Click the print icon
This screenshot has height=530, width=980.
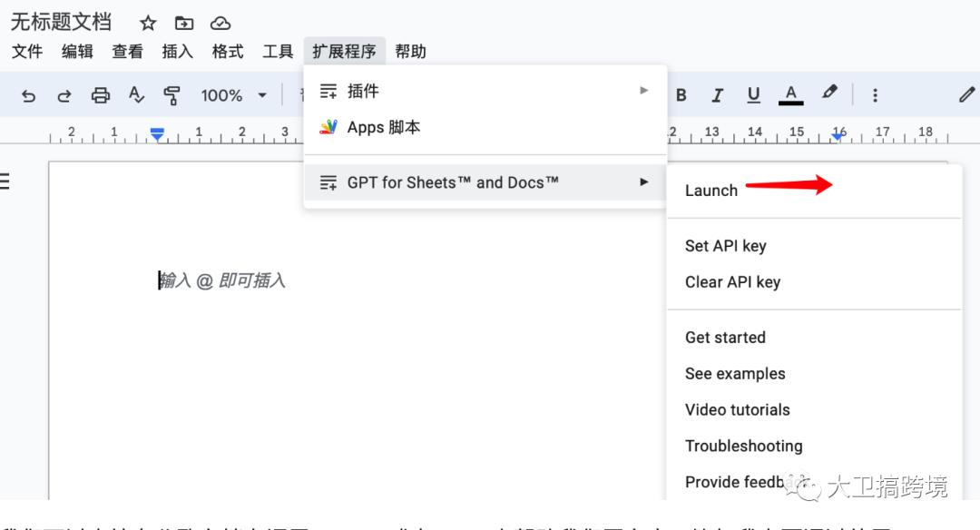click(x=100, y=95)
